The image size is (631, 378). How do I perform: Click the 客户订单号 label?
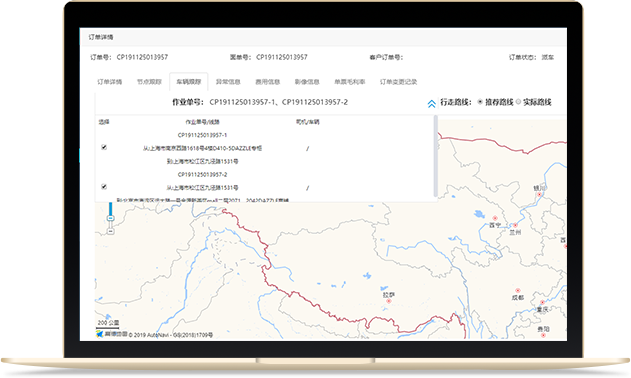point(386,57)
